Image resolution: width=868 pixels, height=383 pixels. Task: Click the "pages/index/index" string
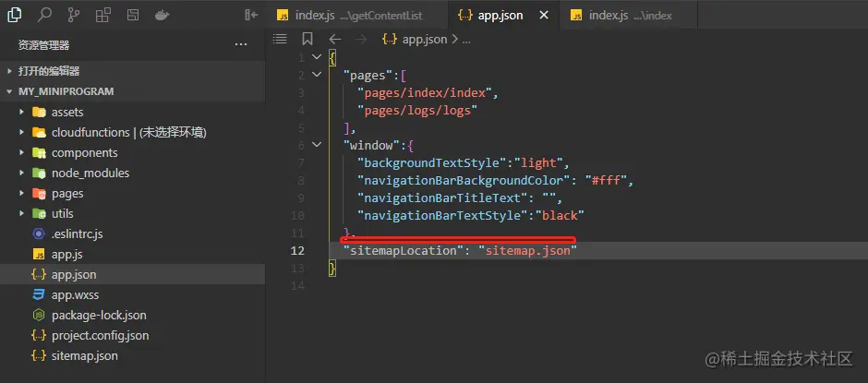(x=425, y=92)
